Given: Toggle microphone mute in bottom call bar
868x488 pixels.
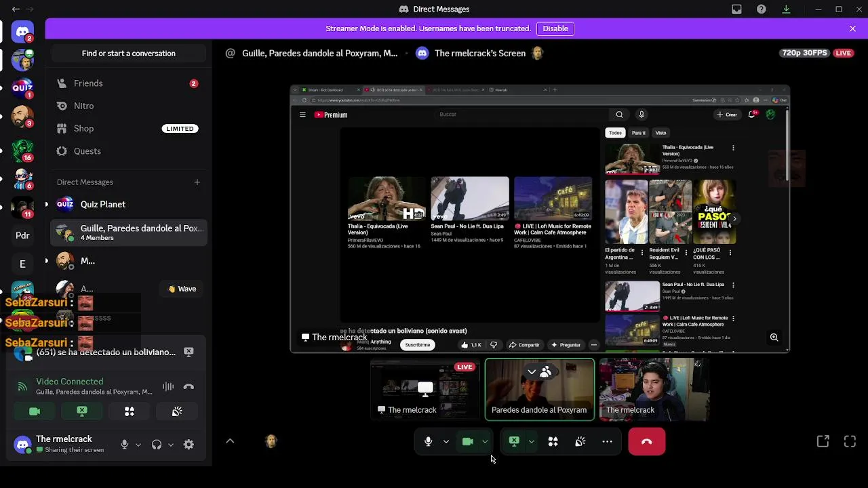Looking at the screenshot, I should coord(428,441).
